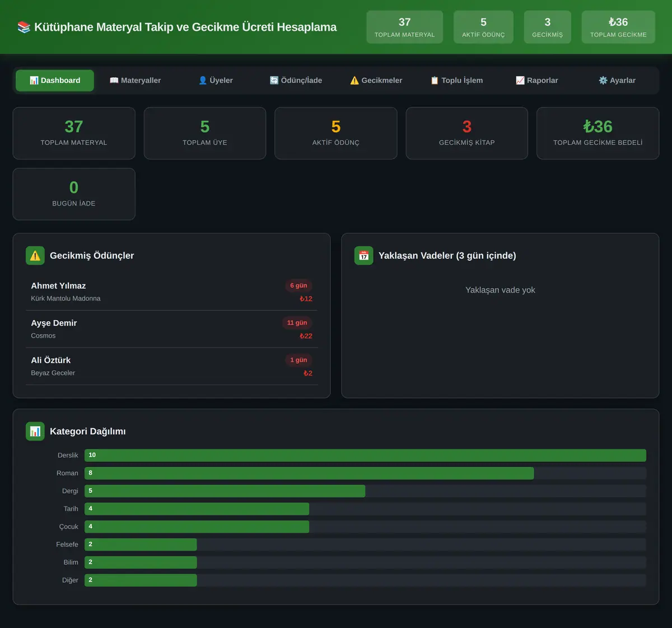Click the Toplam Materyal badge in header
Screen dimensions: 672x628
404,27
